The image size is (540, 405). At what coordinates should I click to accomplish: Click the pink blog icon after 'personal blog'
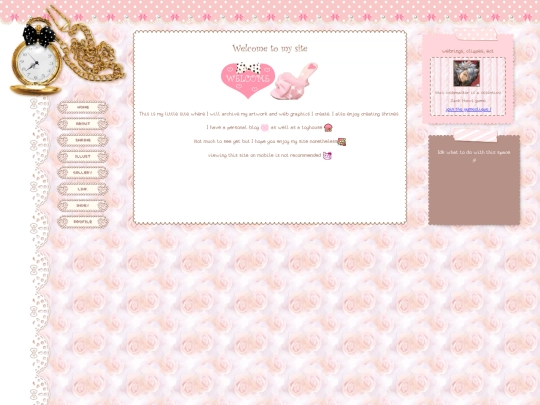pyautogui.click(x=264, y=128)
